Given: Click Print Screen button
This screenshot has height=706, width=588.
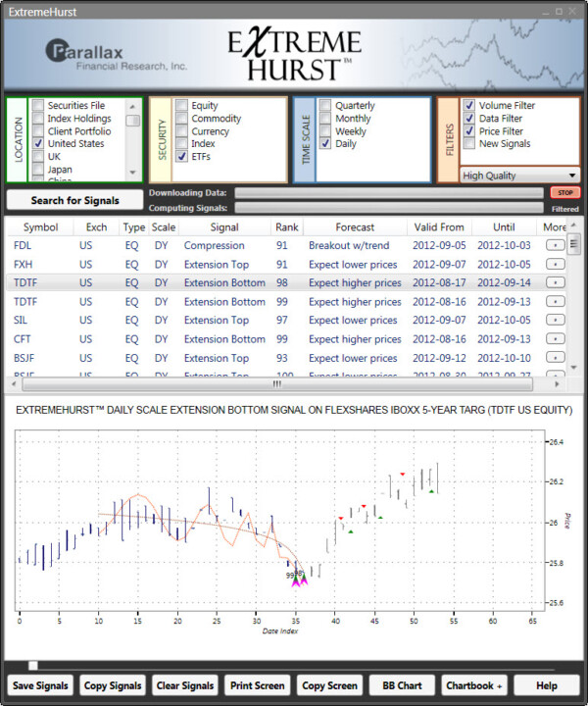Looking at the screenshot, I should point(258,685).
